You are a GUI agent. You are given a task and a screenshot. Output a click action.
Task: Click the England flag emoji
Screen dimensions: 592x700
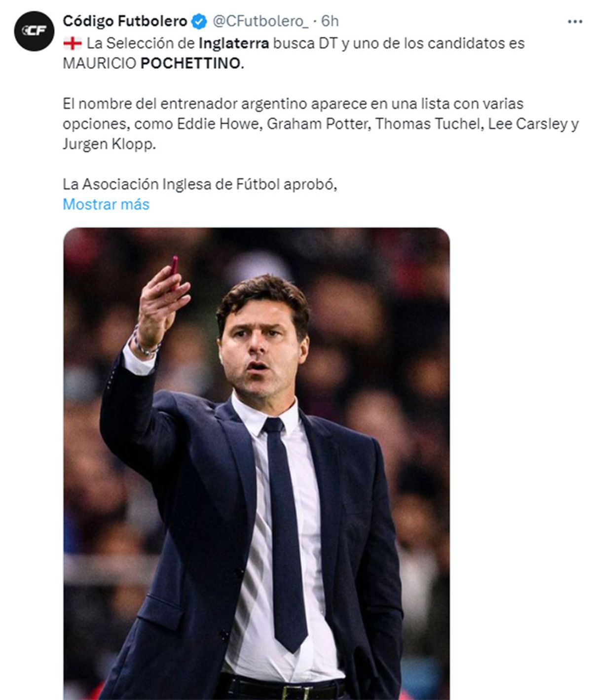click(72, 43)
